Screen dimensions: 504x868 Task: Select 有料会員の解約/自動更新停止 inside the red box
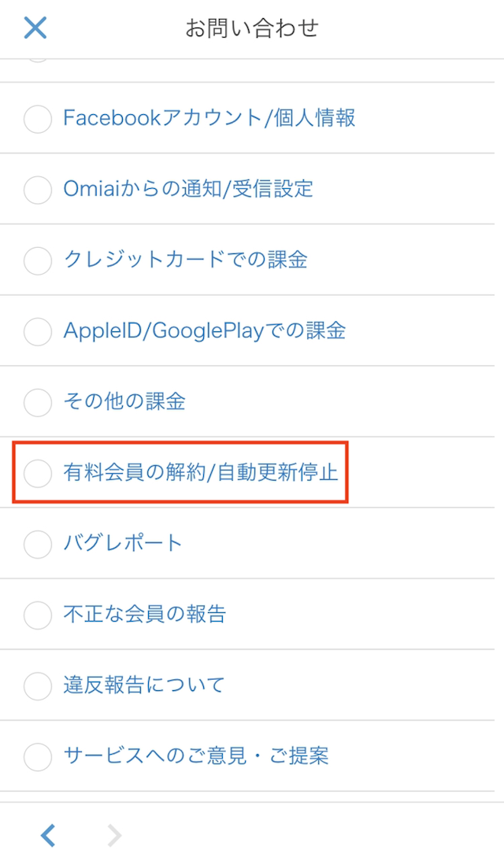pos(37,473)
